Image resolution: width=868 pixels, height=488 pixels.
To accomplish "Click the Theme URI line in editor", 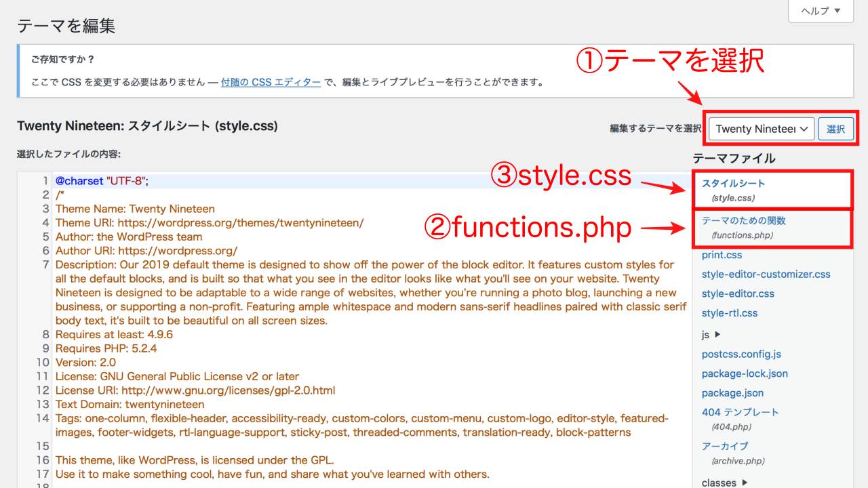I will pos(210,223).
